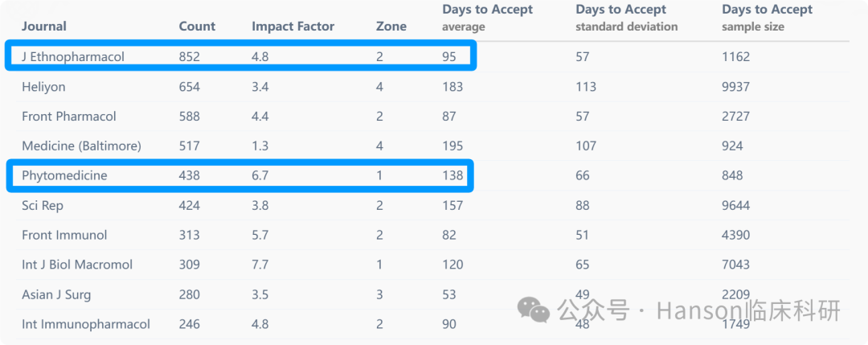Viewport: 868px width, 345px height.
Task: Click the Impact Factor column header
Action: (293, 26)
